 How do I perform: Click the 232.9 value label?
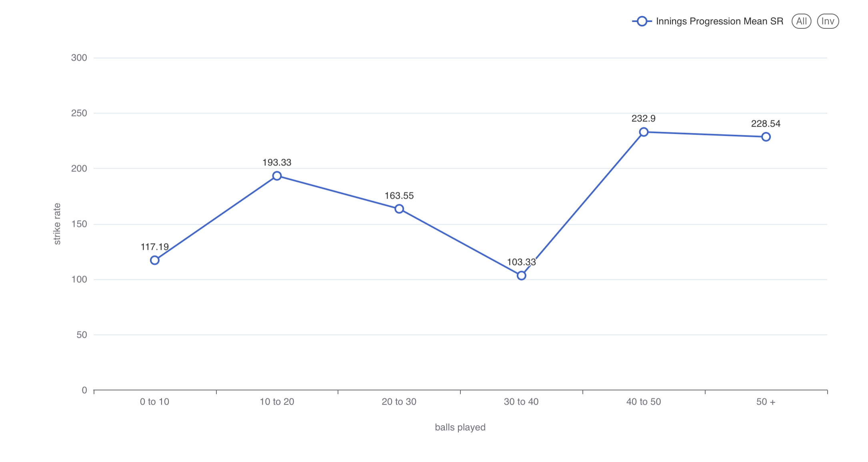click(643, 118)
